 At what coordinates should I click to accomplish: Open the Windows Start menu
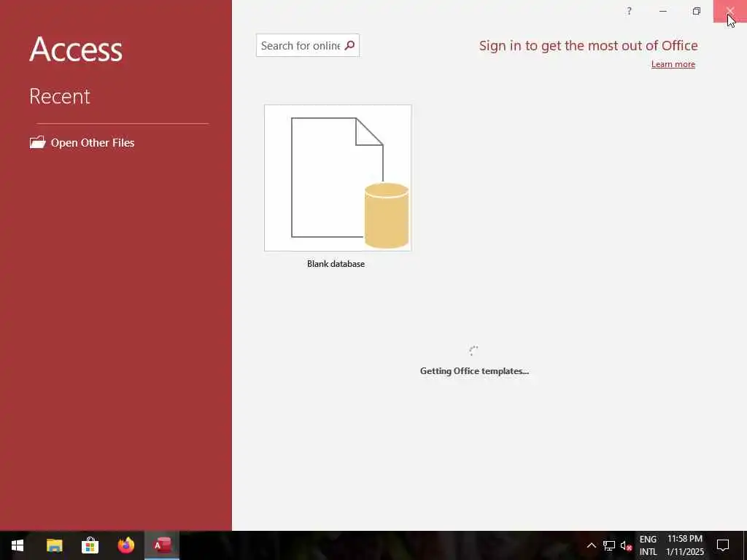[18, 545]
